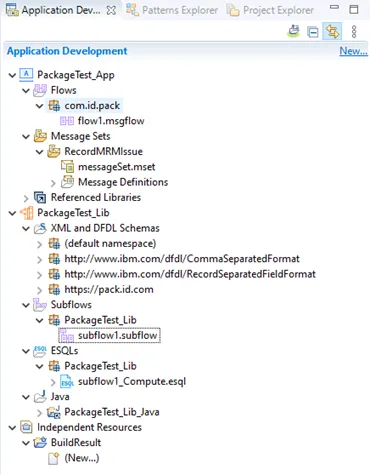Click the flow1.msgflow message flow icon
The image size is (370, 475).
click(67, 121)
